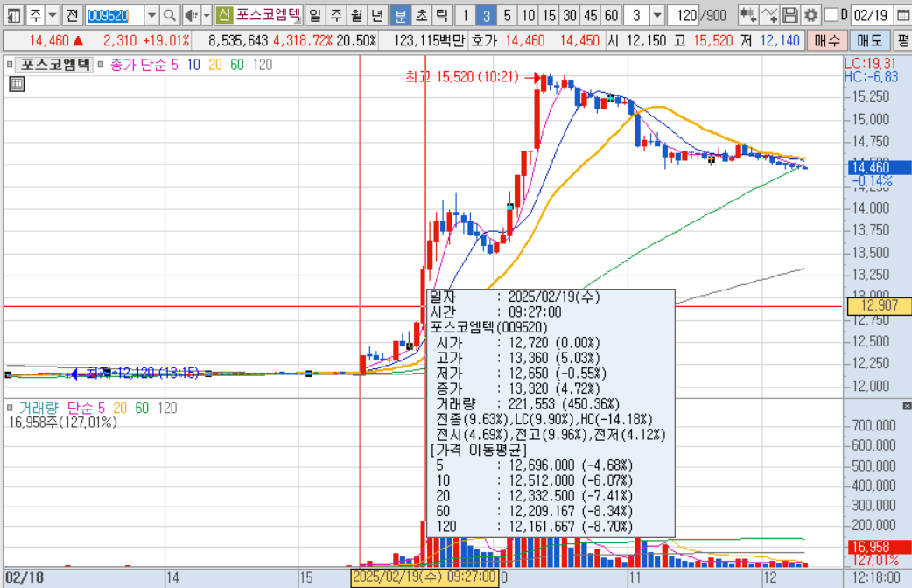Click the 최저 12,120 (13:15) low marker
Screen dimensions: 912x588
point(143,373)
